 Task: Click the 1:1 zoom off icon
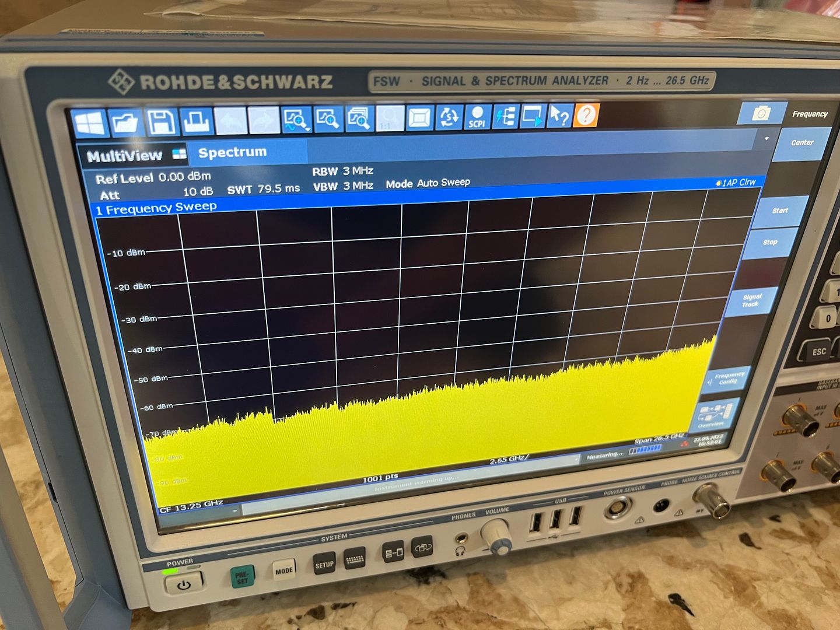coord(390,118)
